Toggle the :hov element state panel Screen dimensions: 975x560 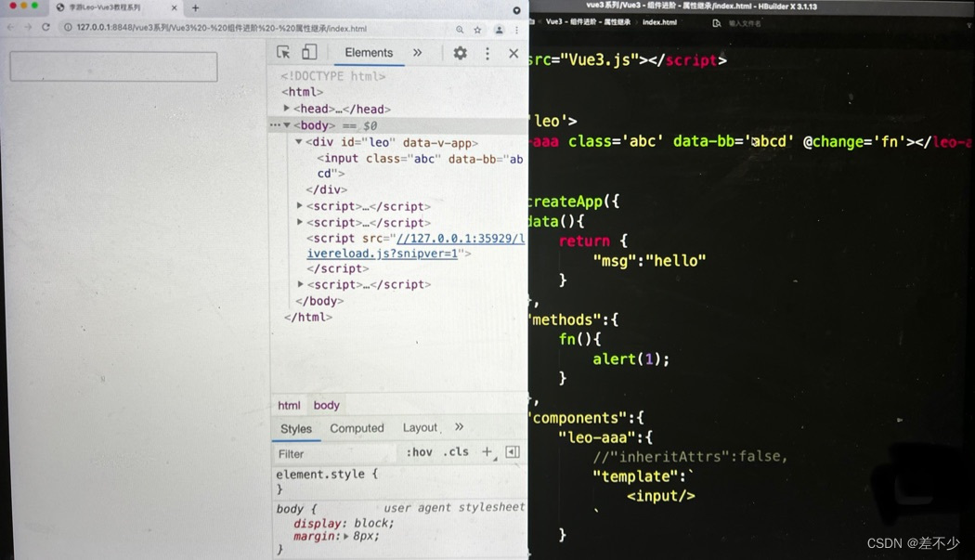click(x=419, y=452)
